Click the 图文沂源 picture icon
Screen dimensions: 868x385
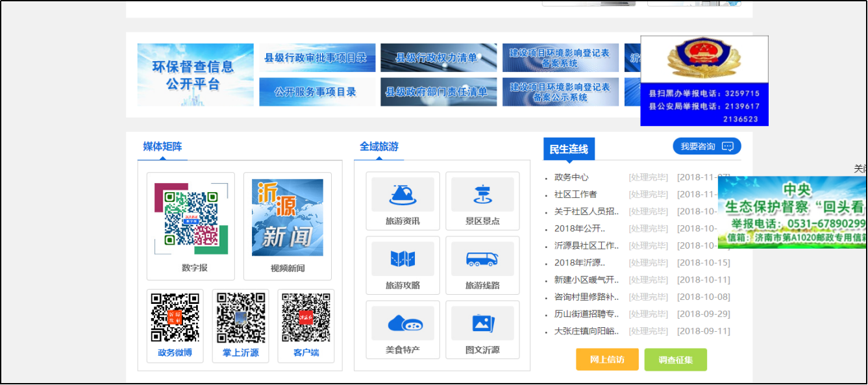tap(482, 323)
